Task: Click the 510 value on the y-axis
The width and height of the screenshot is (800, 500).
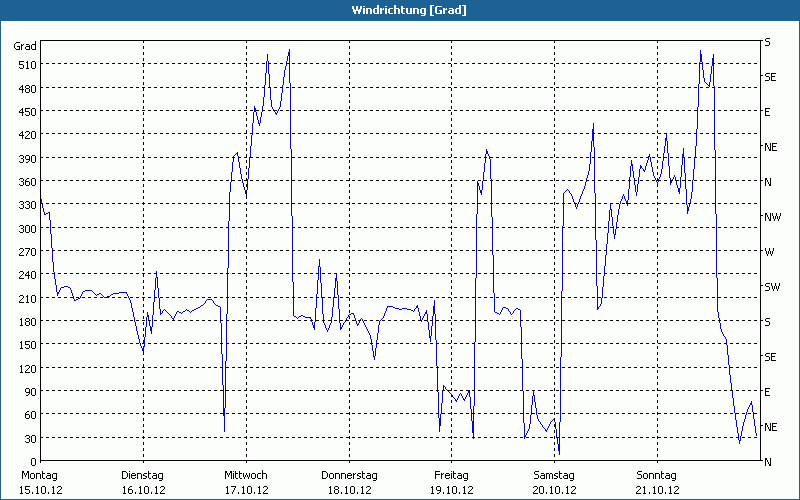Action: tap(25, 65)
